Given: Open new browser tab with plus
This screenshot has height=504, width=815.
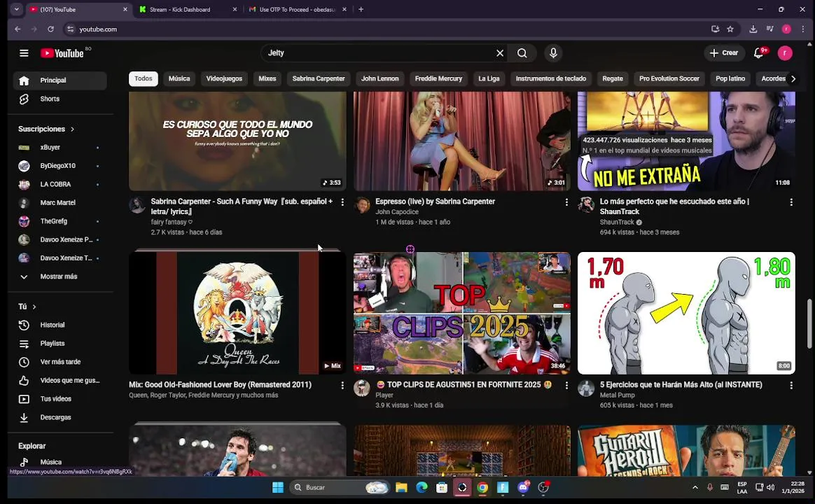Looking at the screenshot, I should 361,9.
